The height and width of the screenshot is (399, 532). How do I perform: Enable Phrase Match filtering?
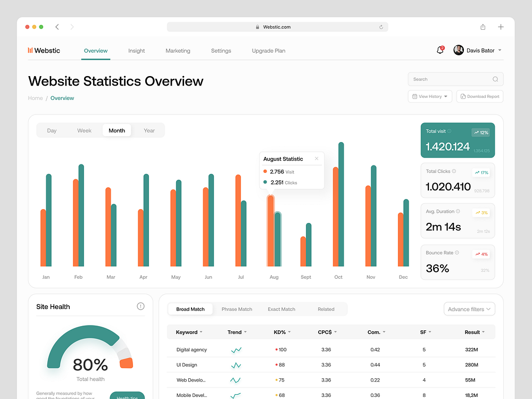pos(237,309)
